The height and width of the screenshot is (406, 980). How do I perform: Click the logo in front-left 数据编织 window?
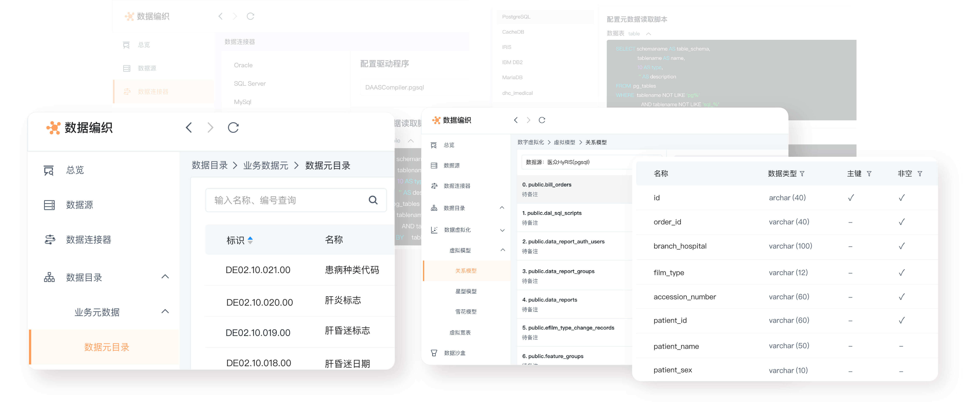click(x=54, y=128)
